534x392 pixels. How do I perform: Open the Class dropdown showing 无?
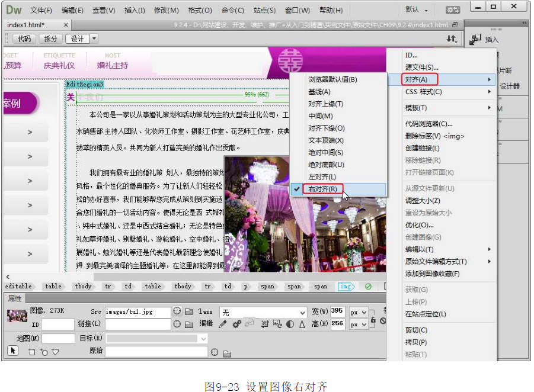[x=263, y=312]
